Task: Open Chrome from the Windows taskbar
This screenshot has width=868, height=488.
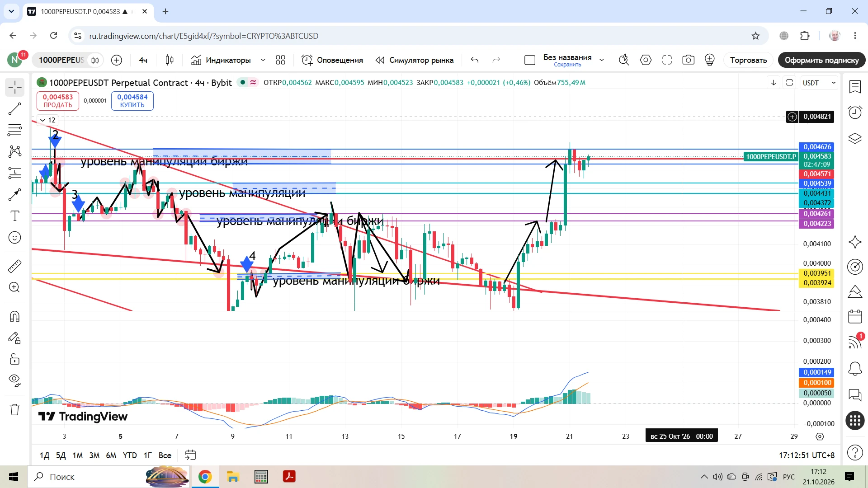Action: [x=205, y=477]
